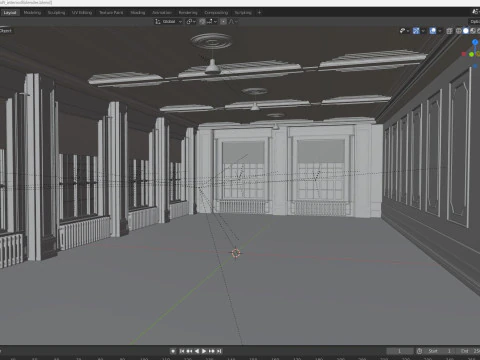Switch to the UV Editing workspace
The width and height of the screenshot is (480, 360).
point(82,13)
